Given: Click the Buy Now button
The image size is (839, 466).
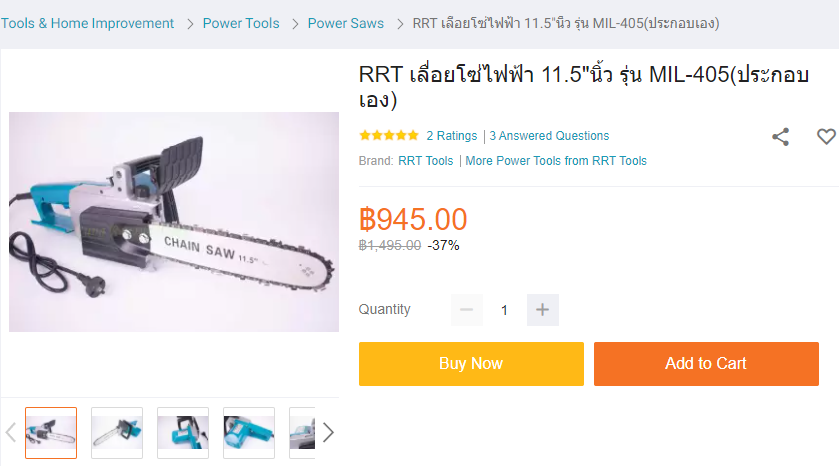Looking at the screenshot, I should (471, 364).
